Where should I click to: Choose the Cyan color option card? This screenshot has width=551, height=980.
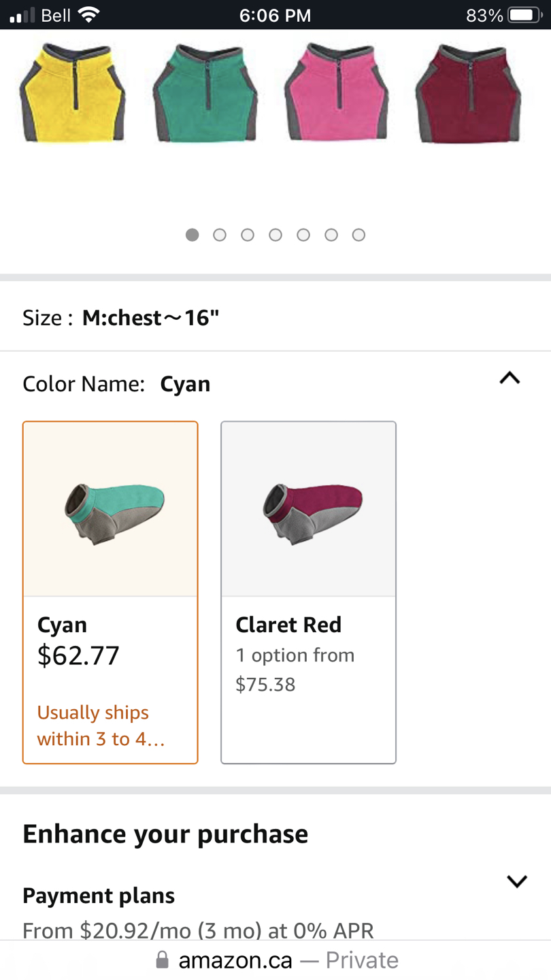coord(110,592)
